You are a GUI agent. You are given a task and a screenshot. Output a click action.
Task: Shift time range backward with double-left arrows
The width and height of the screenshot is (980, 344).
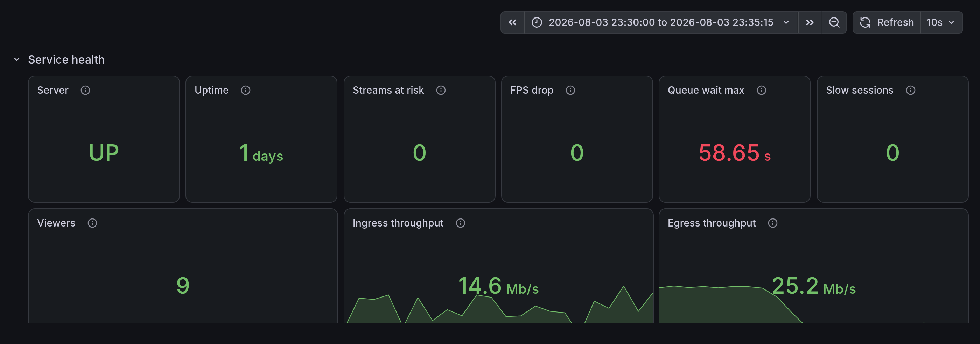512,22
